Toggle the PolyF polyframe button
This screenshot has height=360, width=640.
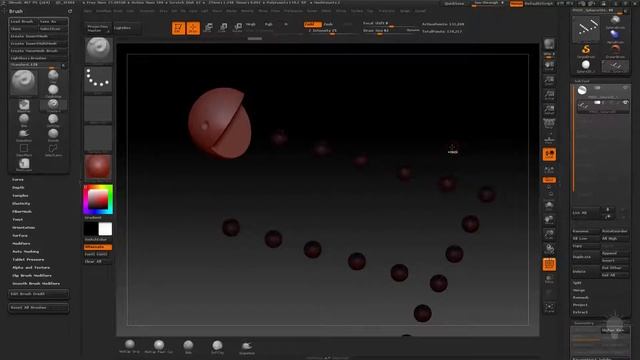549,264
